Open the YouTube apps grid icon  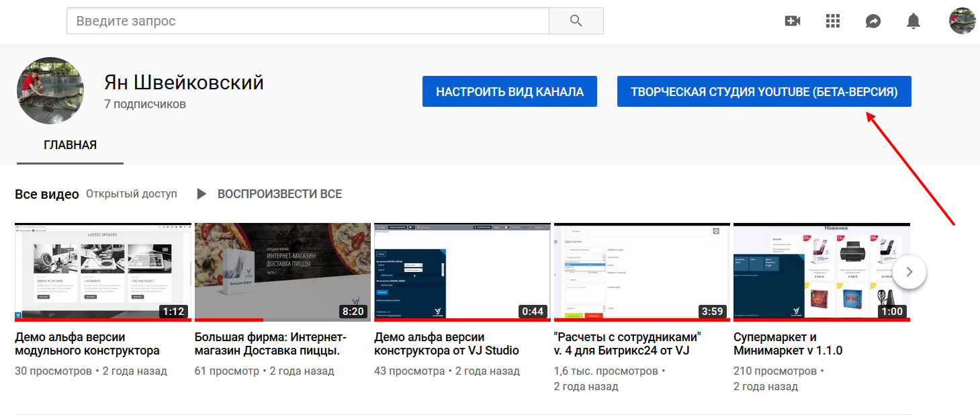(833, 21)
